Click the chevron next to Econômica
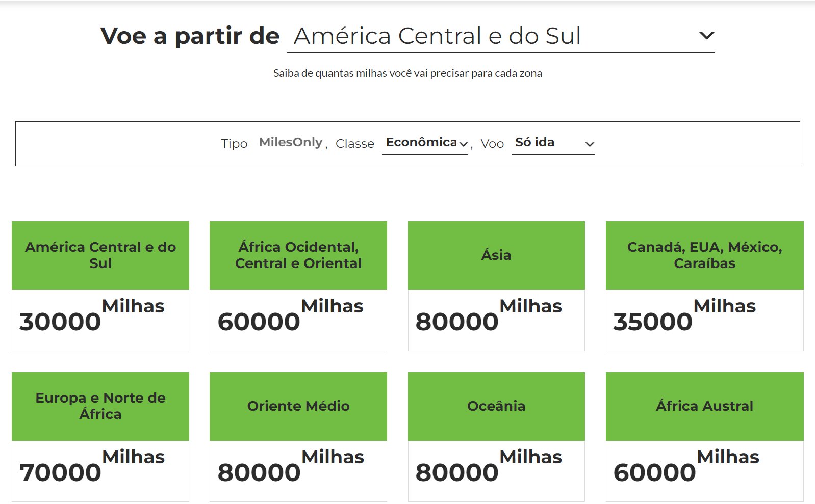The width and height of the screenshot is (815, 504). (x=463, y=144)
